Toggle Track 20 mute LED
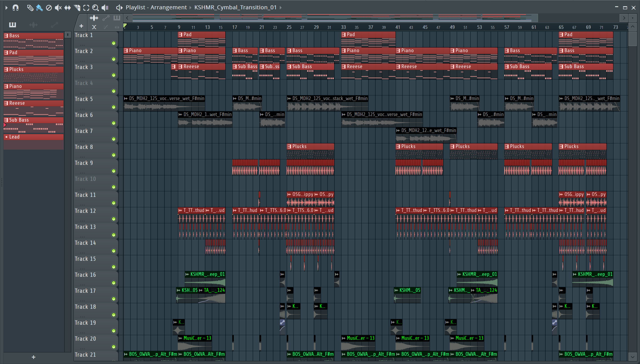Screen dimensions: 640x364 114,347
